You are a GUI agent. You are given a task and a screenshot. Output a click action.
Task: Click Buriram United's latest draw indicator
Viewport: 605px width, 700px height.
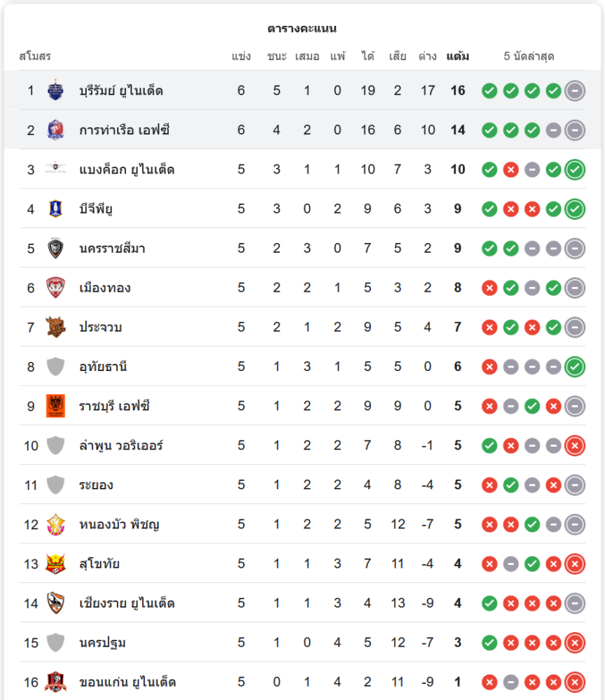click(x=575, y=90)
